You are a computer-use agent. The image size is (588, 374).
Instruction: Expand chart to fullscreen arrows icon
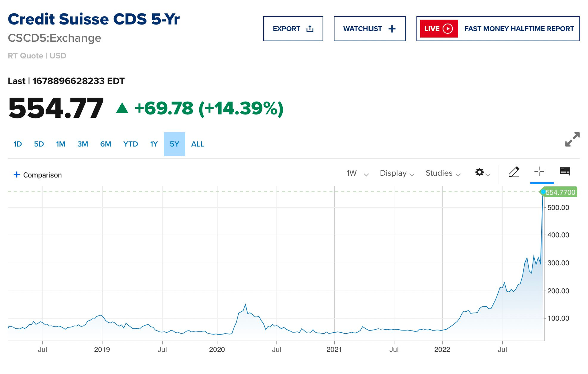click(572, 140)
